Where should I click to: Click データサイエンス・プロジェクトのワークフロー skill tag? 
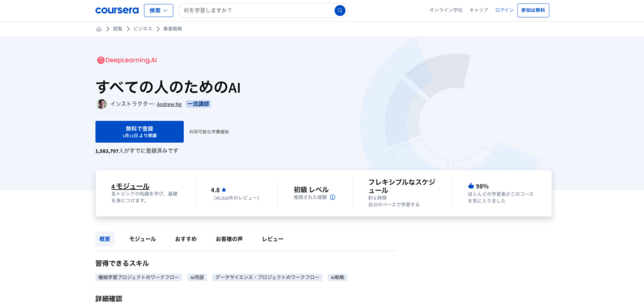[x=267, y=278]
